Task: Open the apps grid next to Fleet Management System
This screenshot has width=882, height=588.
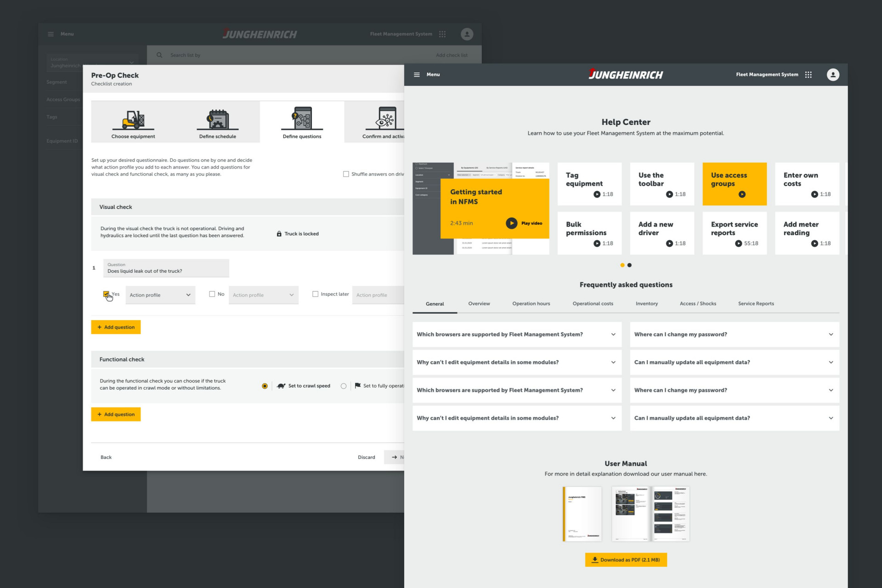Action: (808, 74)
